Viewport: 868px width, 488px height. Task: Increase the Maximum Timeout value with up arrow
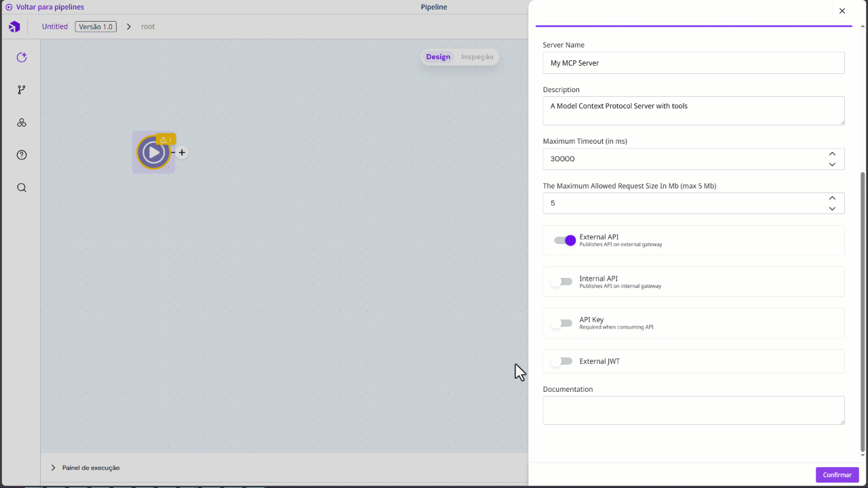831,154
